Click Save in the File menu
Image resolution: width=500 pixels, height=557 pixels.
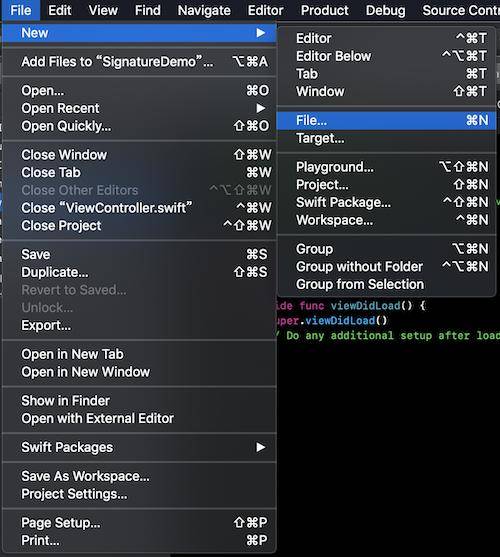tap(139, 254)
